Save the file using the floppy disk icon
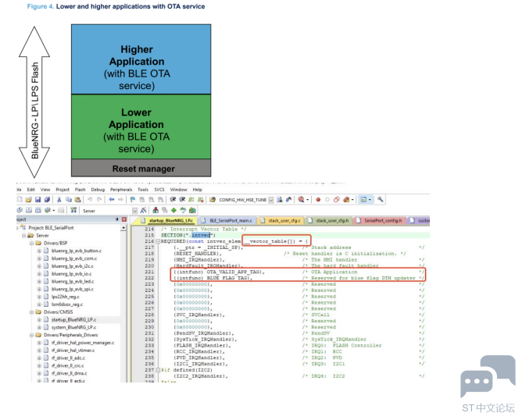 [38, 200]
